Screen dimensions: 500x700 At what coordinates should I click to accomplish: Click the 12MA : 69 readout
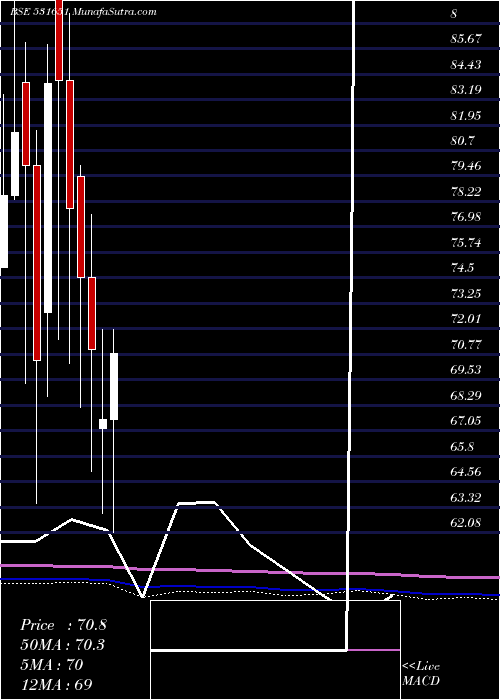(x=57, y=685)
